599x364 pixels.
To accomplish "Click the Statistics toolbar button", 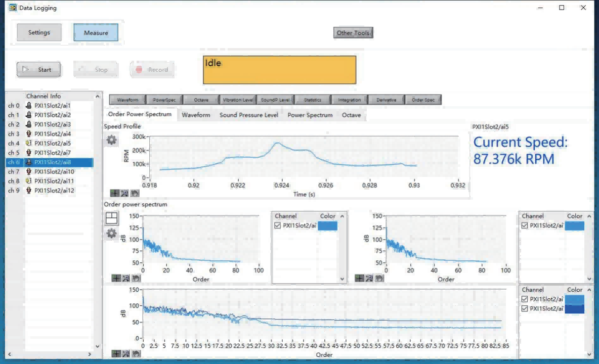I will point(313,100).
